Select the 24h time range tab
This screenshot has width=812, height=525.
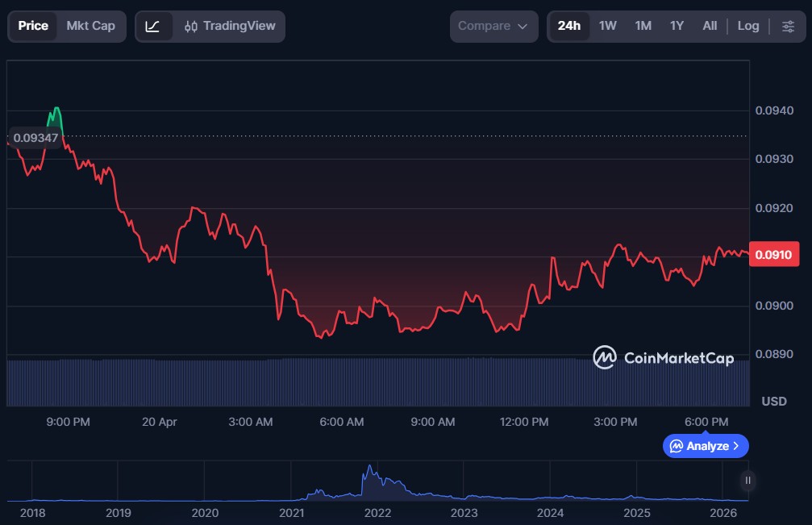[568, 26]
